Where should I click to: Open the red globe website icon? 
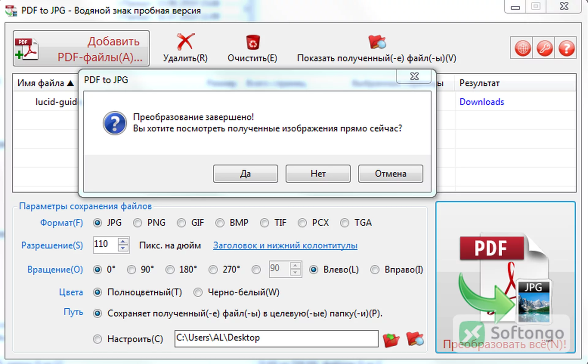pos(522,48)
